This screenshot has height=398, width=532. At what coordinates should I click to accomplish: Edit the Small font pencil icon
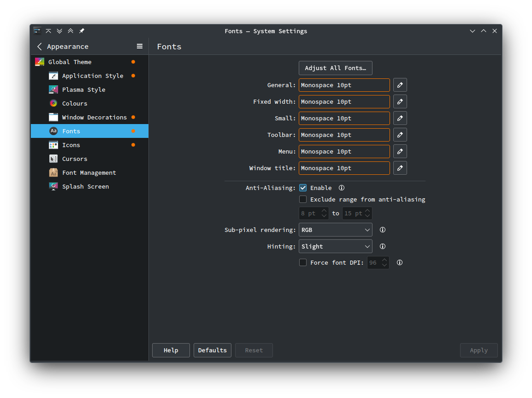(400, 119)
